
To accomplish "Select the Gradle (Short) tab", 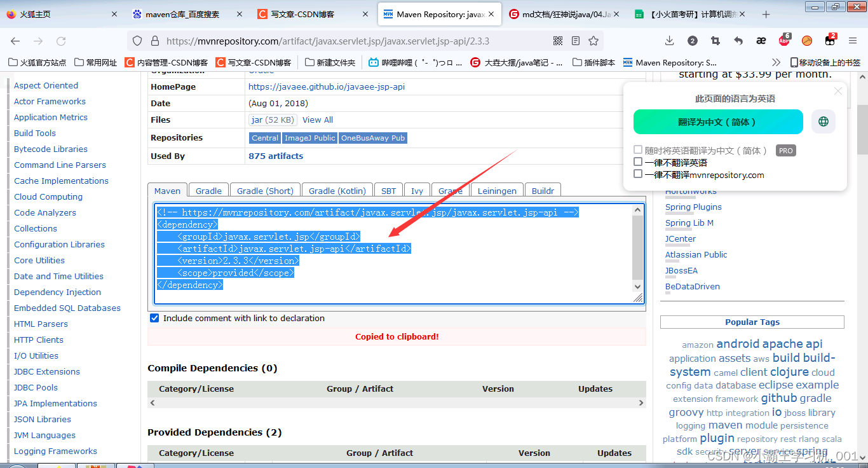I will coord(265,191).
